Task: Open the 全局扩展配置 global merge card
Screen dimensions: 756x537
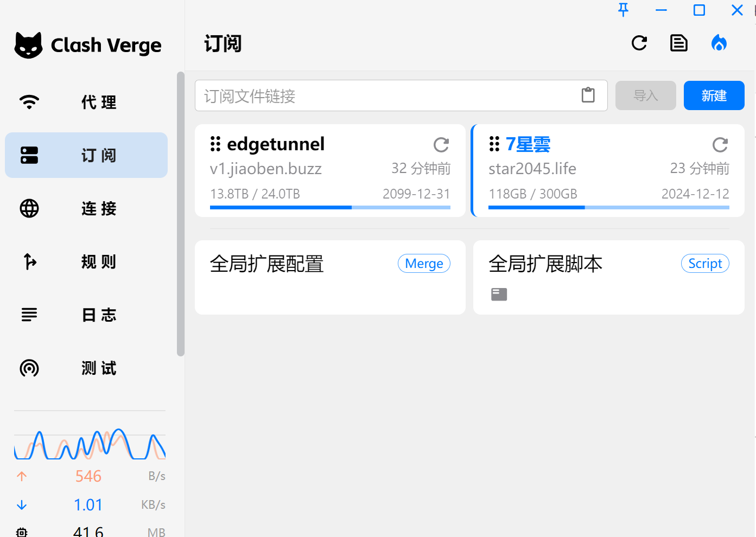Action: (x=330, y=277)
